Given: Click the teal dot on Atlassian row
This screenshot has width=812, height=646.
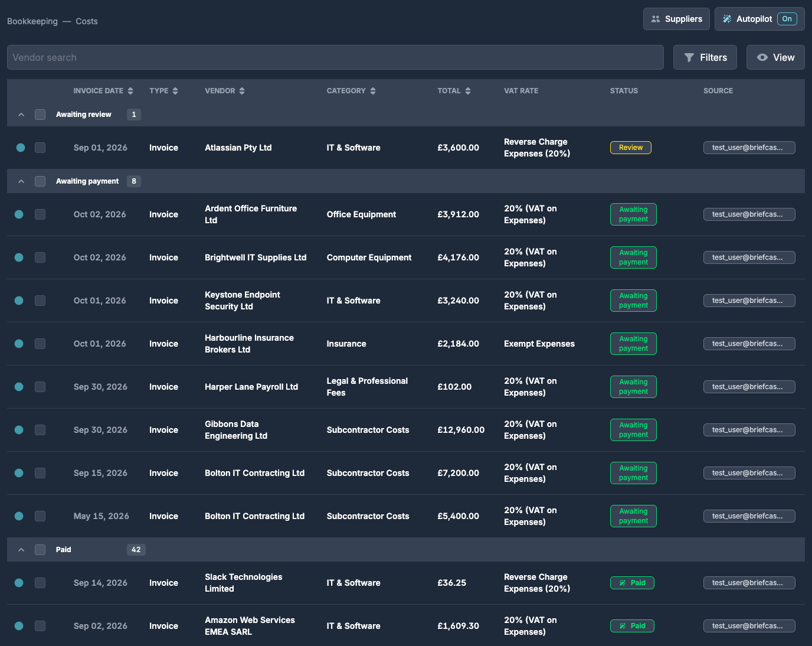Looking at the screenshot, I should 21,148.
